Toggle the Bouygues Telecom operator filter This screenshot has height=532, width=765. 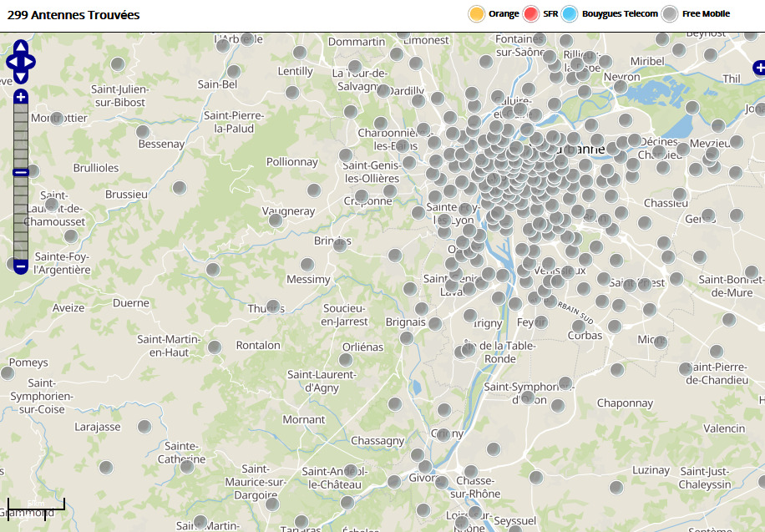(x=570, y=14)
